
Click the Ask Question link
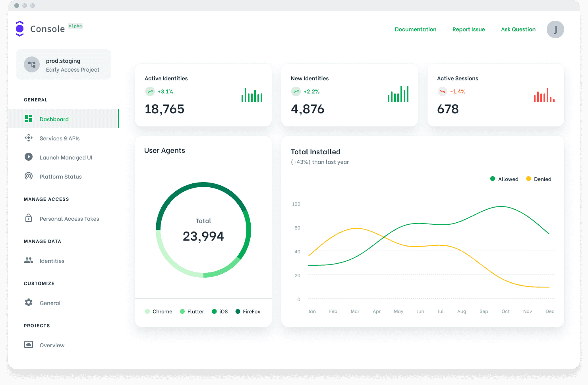(518, 29)
